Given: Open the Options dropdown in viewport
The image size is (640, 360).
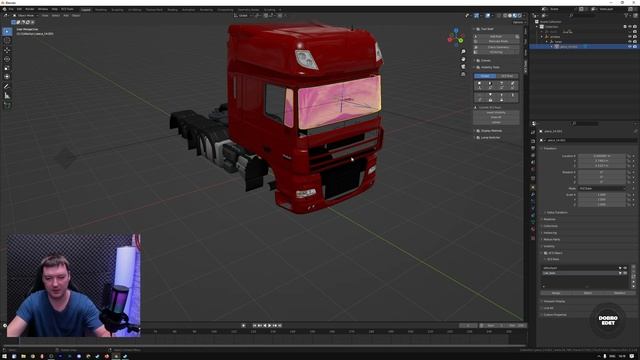Looking at the screenshot, I should tap(518, 22).
